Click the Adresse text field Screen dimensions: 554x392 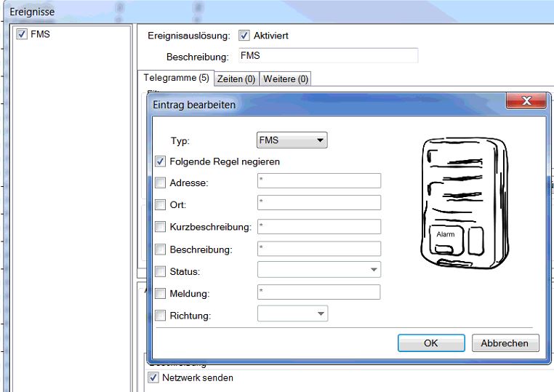(318, 181)
